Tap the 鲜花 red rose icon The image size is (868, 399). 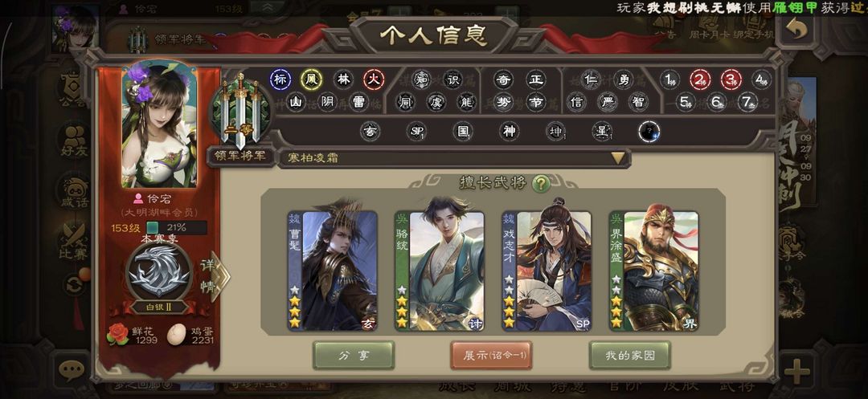click(117, 334)
